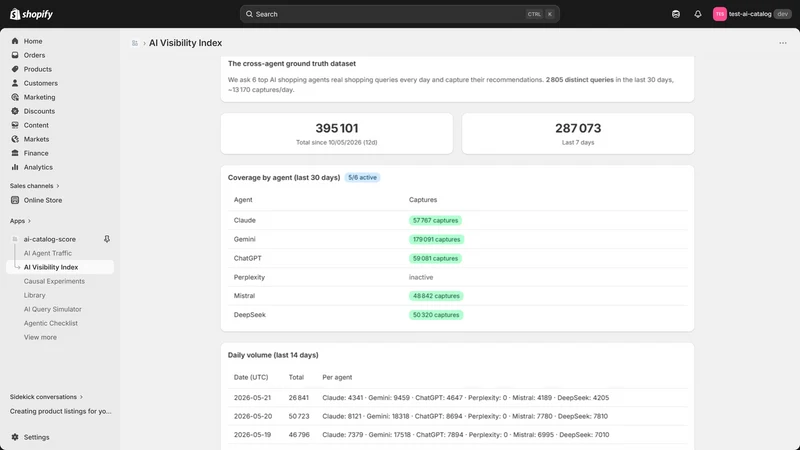
Task: Open the three-dot page menu
Action: (783, 43)
